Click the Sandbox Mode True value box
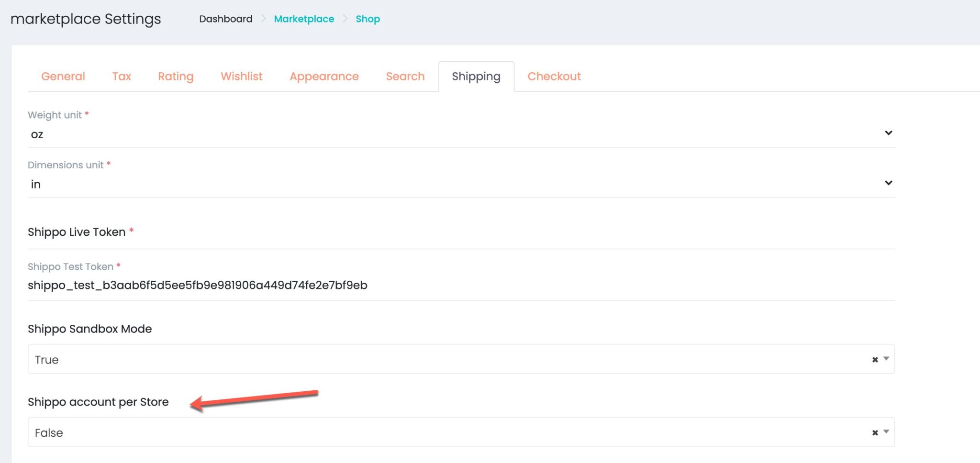Viewport: 980px width, 463px height. pyautogui.click(x=431, y=360)
